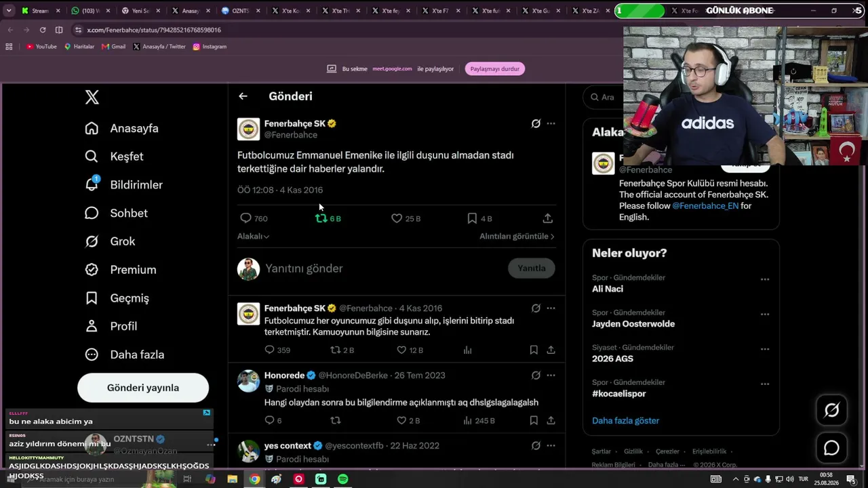Open the #kocaelispor trending topic
868x488 pixels.
point(619,394)
